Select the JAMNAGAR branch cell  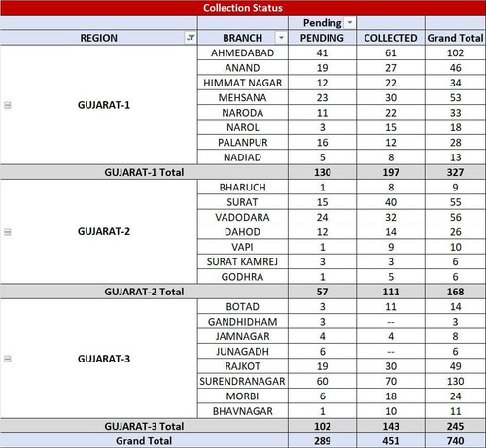243,336
